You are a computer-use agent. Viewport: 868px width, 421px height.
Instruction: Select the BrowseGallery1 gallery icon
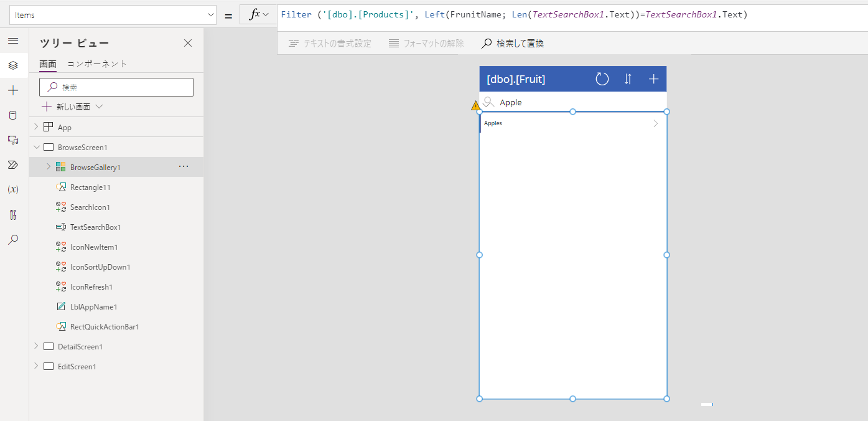point(60,167)
